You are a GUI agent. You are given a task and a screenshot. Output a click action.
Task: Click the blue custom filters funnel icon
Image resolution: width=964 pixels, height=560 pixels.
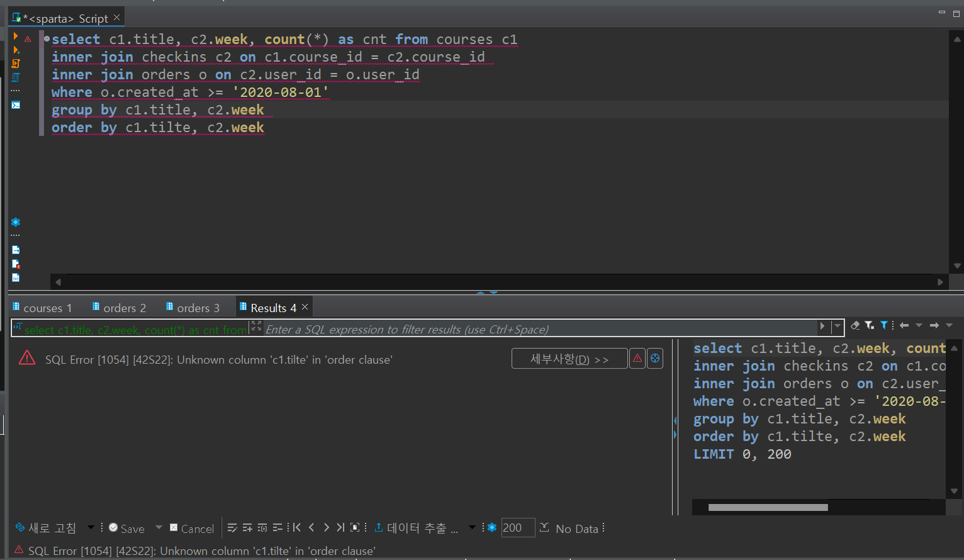[884, 325]
